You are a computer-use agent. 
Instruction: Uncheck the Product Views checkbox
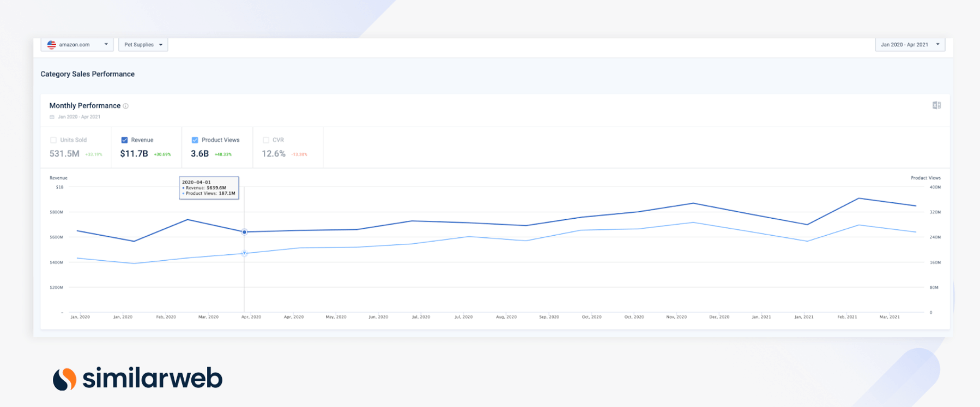195,140
